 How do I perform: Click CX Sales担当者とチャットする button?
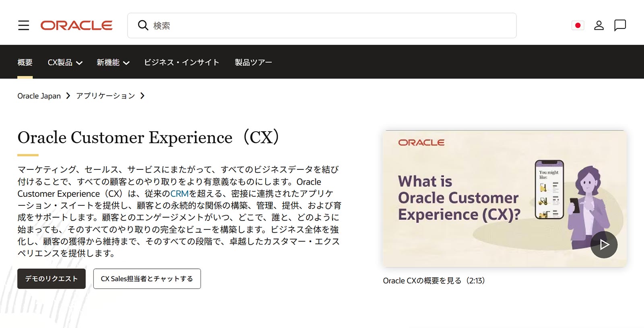tap(147, 278)
